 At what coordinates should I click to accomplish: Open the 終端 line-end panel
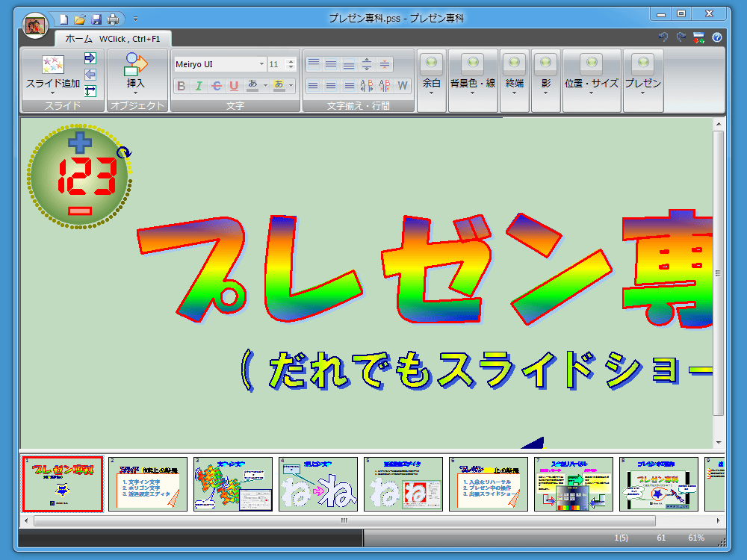point(515,80)
